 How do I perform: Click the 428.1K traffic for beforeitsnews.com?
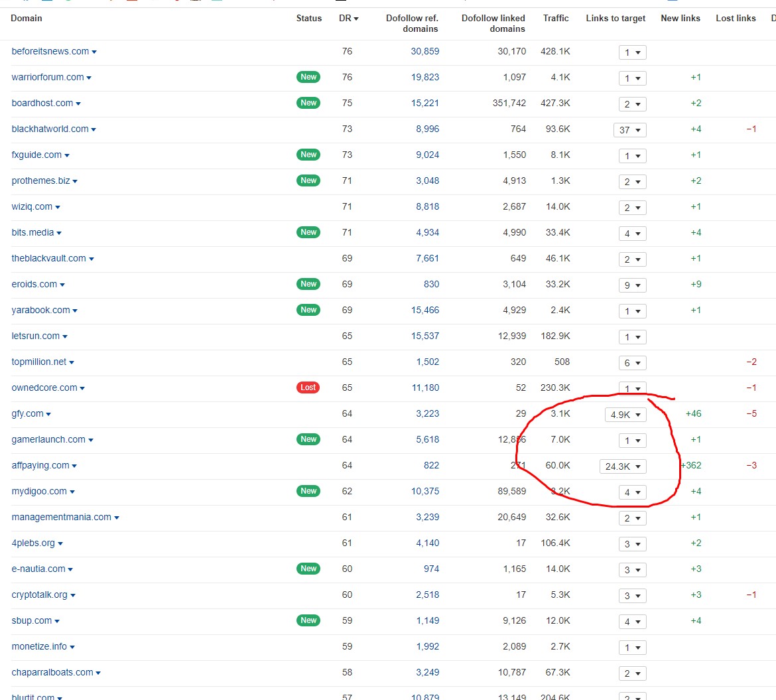click(555, 52)
